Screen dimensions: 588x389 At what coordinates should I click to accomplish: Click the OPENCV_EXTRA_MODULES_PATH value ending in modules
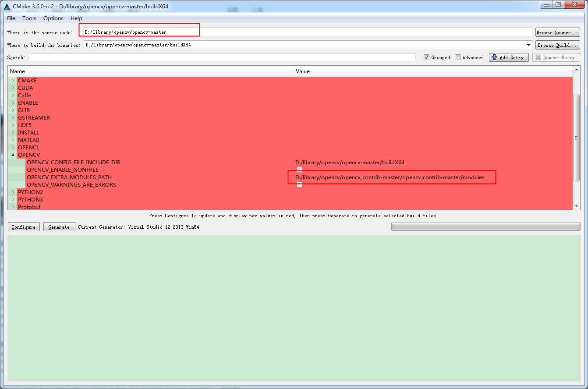390,177
